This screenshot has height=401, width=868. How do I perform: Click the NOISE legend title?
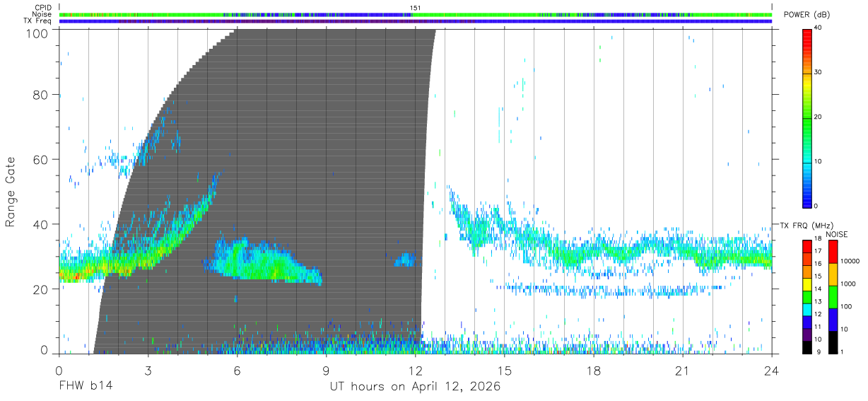point(838,234)
